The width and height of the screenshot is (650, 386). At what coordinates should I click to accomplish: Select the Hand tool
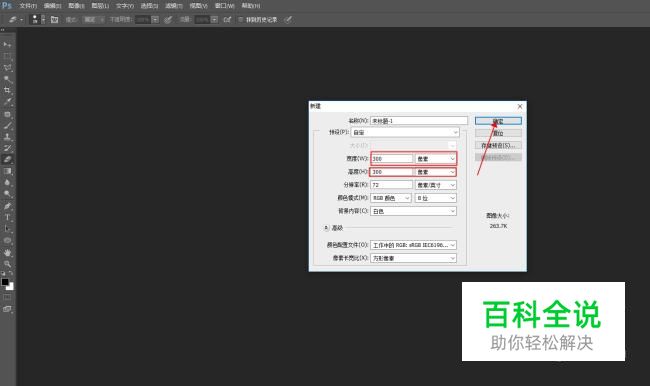click(7, 252)
